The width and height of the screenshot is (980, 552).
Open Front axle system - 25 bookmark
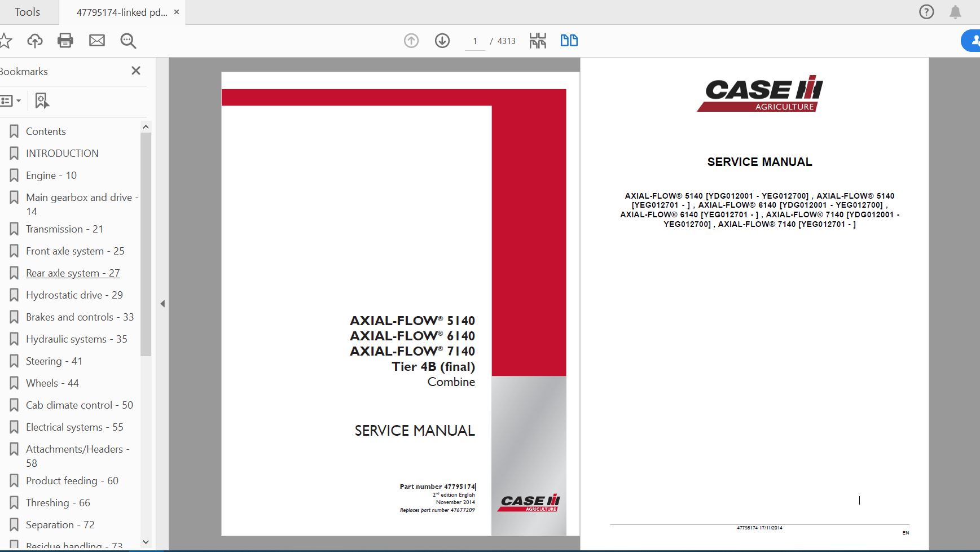click(x=75, y=251)
